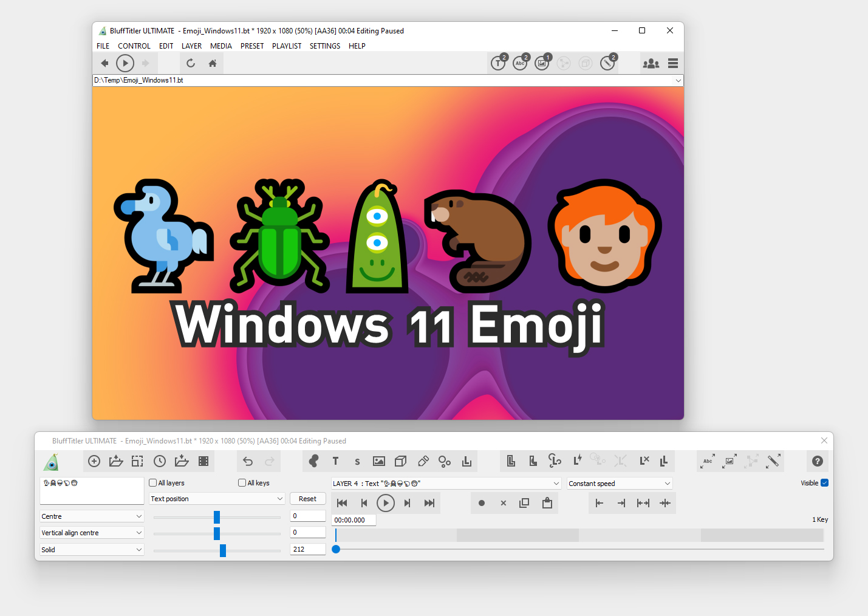
Task: Open the Vertical align centre dropdown
Action: (92, 533)
